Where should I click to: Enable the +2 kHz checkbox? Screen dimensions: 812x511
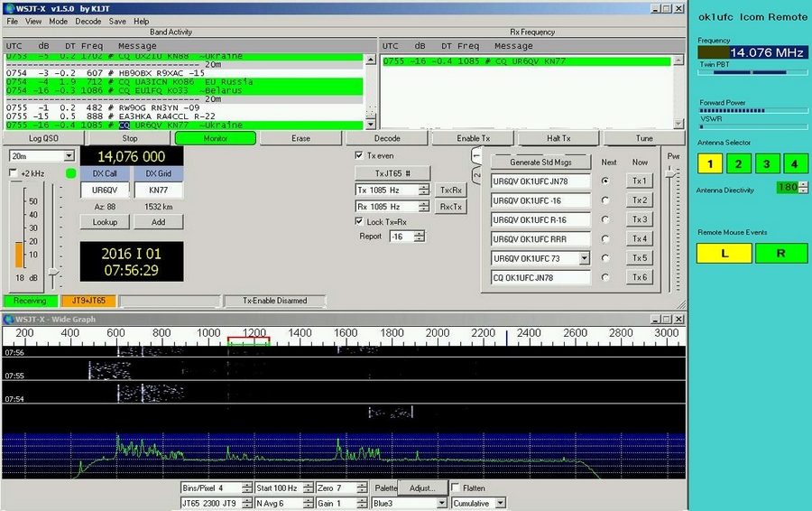[14, 172]
